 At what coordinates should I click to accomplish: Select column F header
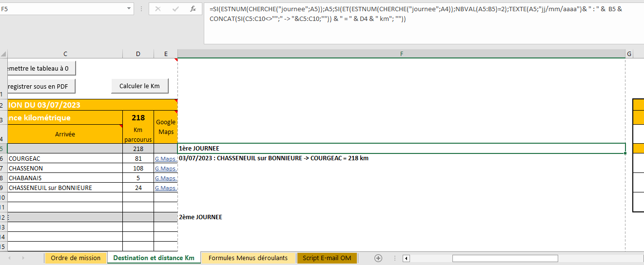(401, 54)
